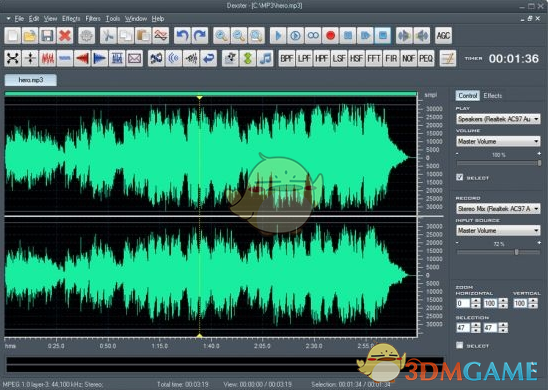549x390 pixels.
Task: Click the Undo arrow icon
Action: [x=182, y=35]
